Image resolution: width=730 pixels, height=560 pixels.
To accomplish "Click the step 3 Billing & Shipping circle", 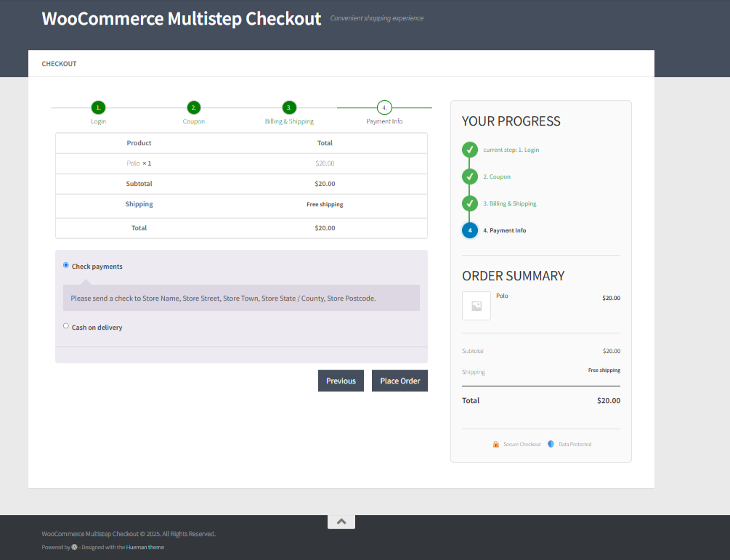I will (x=289, y=107).
